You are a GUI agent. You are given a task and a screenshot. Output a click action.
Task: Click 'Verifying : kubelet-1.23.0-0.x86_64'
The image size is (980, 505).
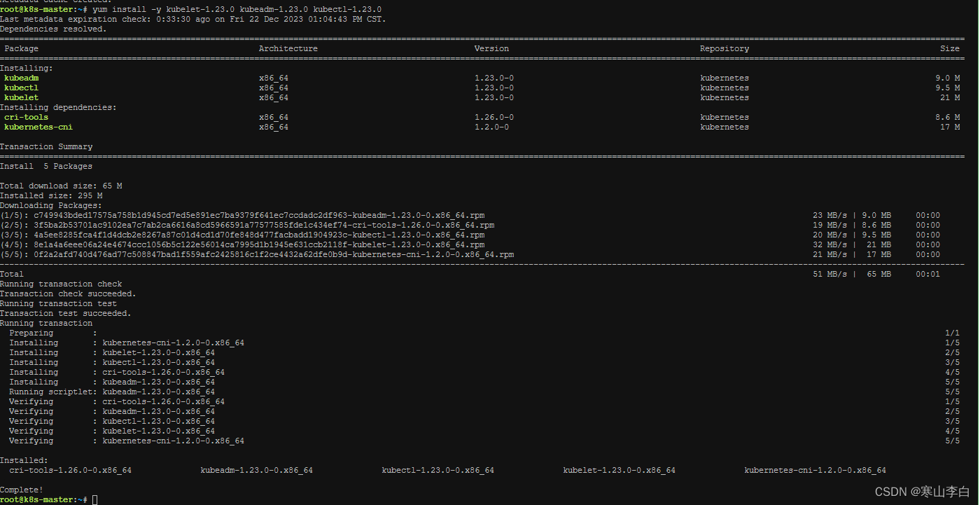point(112,431)
